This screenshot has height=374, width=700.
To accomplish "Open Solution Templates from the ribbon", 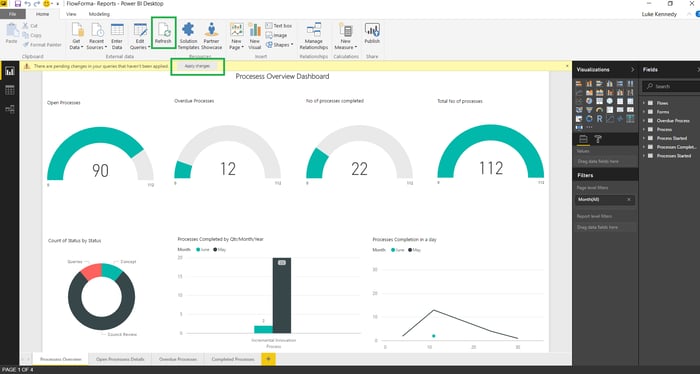I will tap(188, 36).
